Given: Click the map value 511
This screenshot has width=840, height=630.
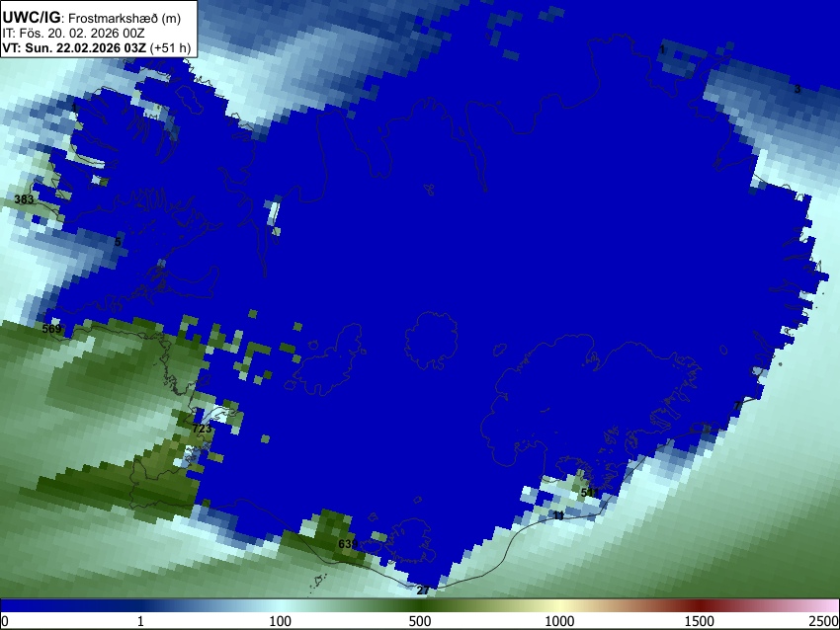Looking at the screenshot, I should point(589,493).
